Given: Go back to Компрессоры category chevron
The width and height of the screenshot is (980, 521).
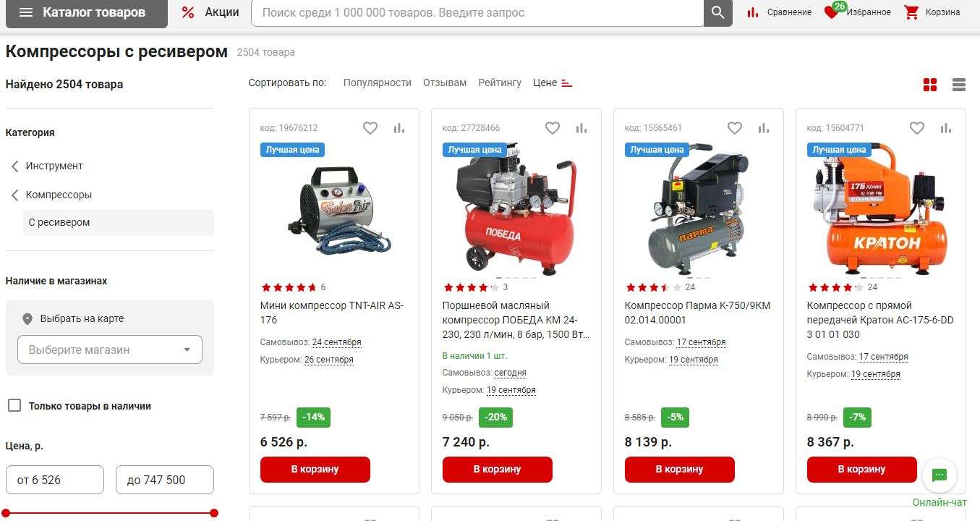Looking at the screenshot, I should pyautogui.click(x=14, y=195).
